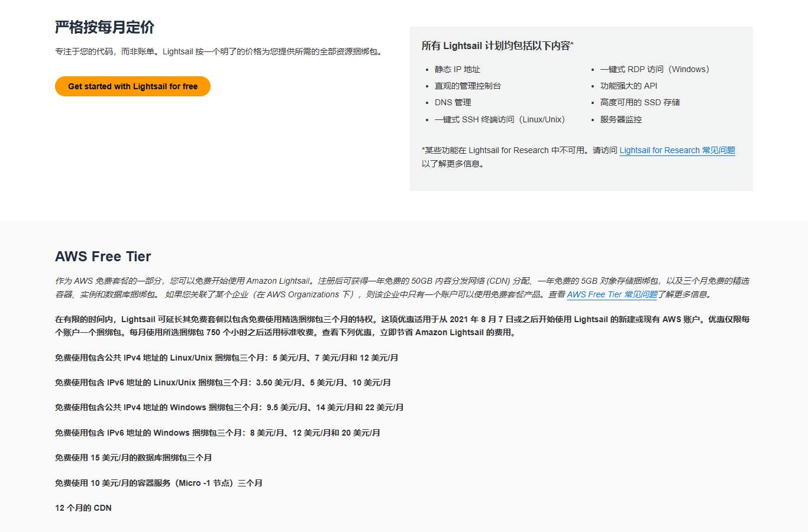Click the 专注于您的代码 description sentence
Viewport: 808px width, 532px height.
pos(220,51)
